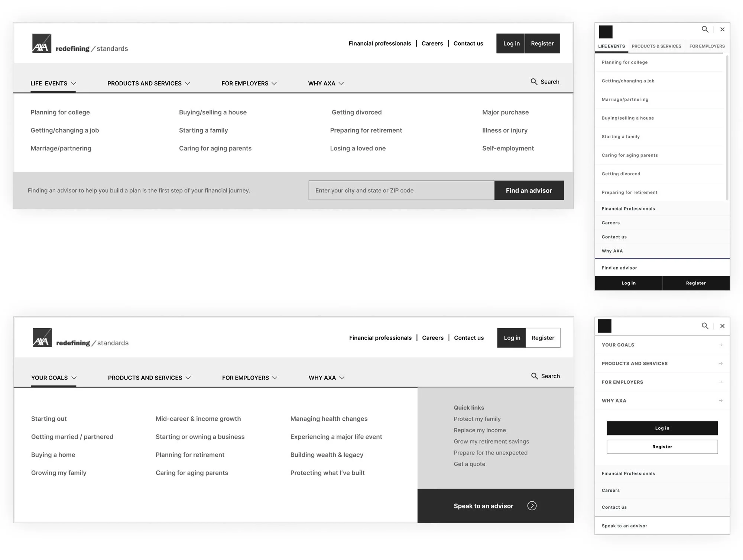Image resolution: width=743 pixels, height=560 pixels.
Task: Click the AXA logo in the header
Action: (x=42, y=43)
